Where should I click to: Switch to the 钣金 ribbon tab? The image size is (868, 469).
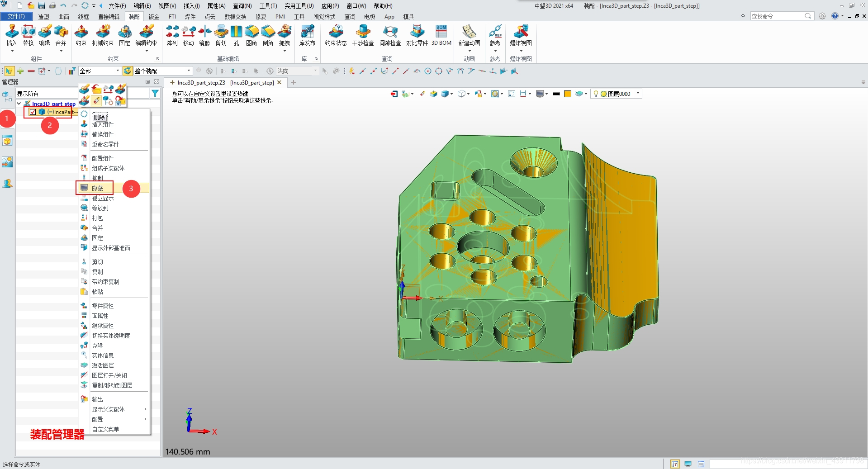point(154,17)
